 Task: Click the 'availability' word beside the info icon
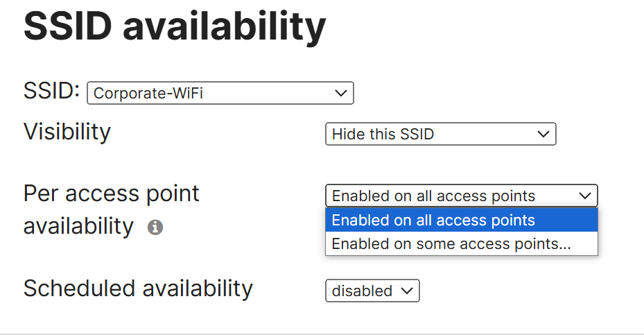point(78,227)
